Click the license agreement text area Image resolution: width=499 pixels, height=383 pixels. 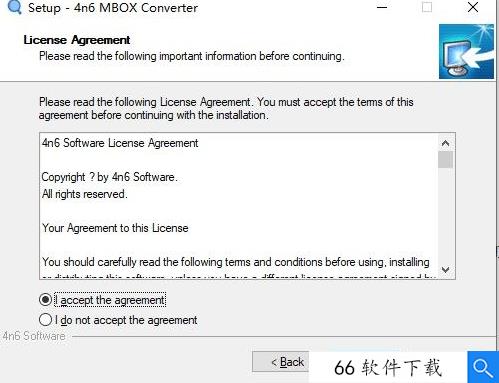click(x=239, y=206)
